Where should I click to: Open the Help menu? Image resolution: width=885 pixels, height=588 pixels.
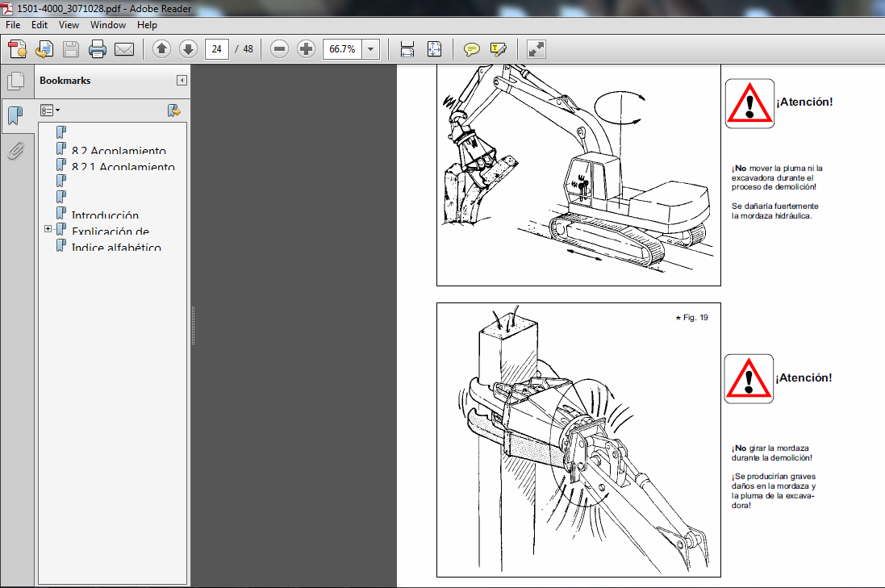[147, 25]
